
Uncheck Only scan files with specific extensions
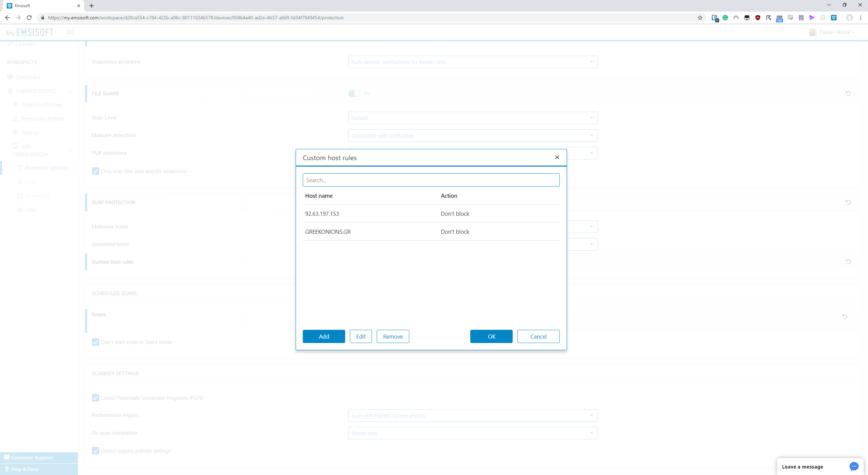96,171
